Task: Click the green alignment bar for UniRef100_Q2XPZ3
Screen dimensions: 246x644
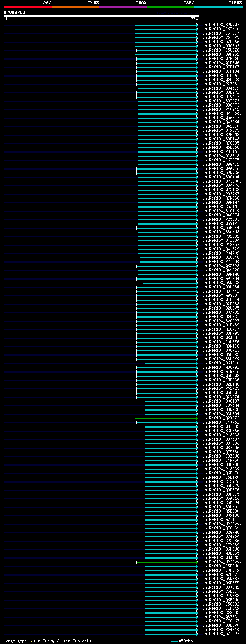Action: (166, 418)
